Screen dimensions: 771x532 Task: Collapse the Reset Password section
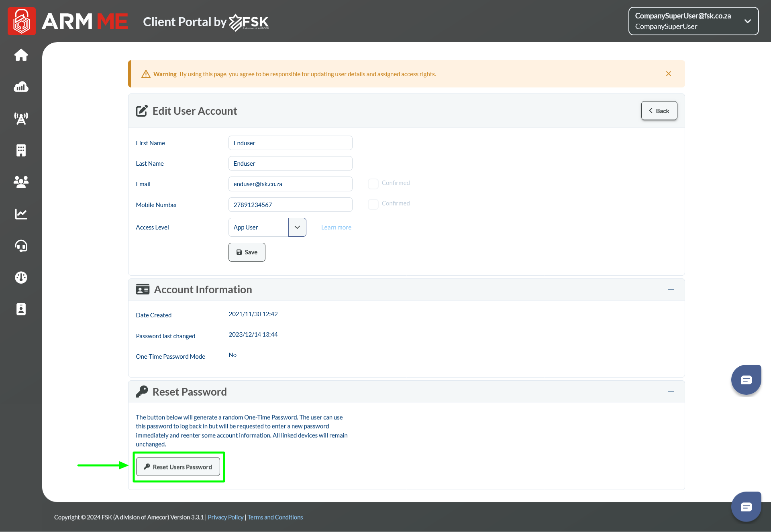coord(671,392)
